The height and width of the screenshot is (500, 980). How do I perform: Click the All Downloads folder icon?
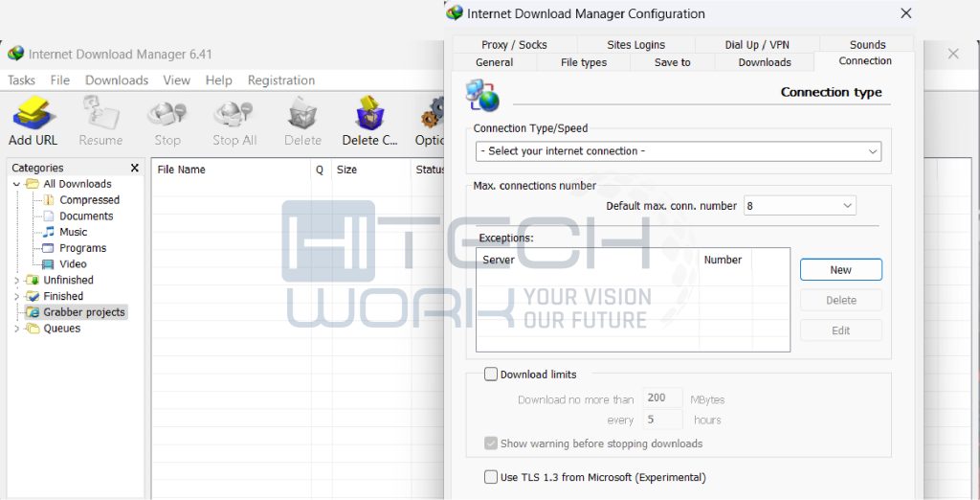32,184
